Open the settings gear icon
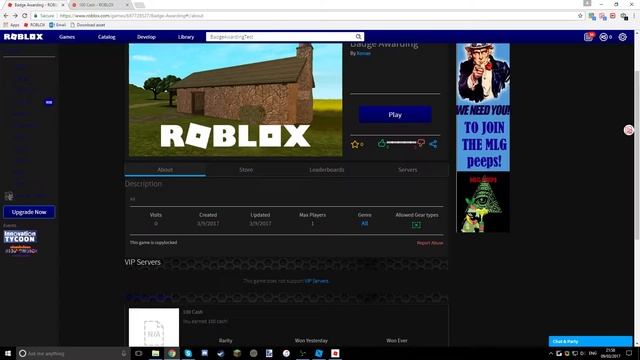Screen dimensions: 640x360 tap(622, 37)
